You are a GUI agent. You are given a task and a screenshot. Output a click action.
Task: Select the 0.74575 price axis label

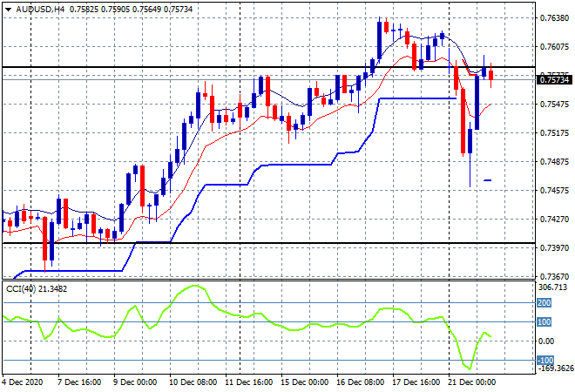[x=554, y=190]
